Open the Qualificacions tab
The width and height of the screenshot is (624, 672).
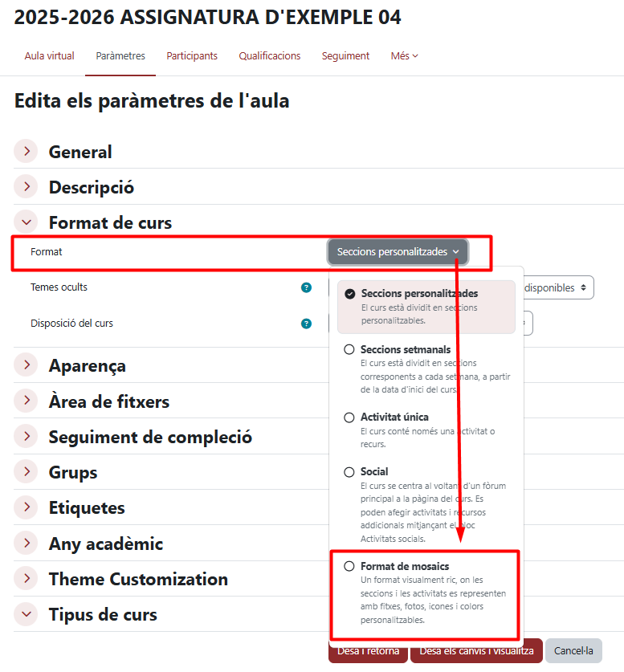coord(269,56)
